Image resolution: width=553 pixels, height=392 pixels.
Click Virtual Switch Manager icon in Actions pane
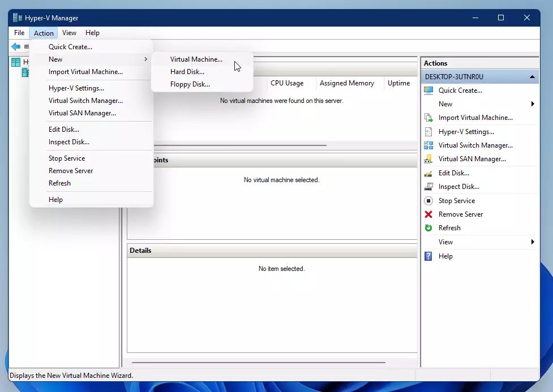tap(428, 145)
